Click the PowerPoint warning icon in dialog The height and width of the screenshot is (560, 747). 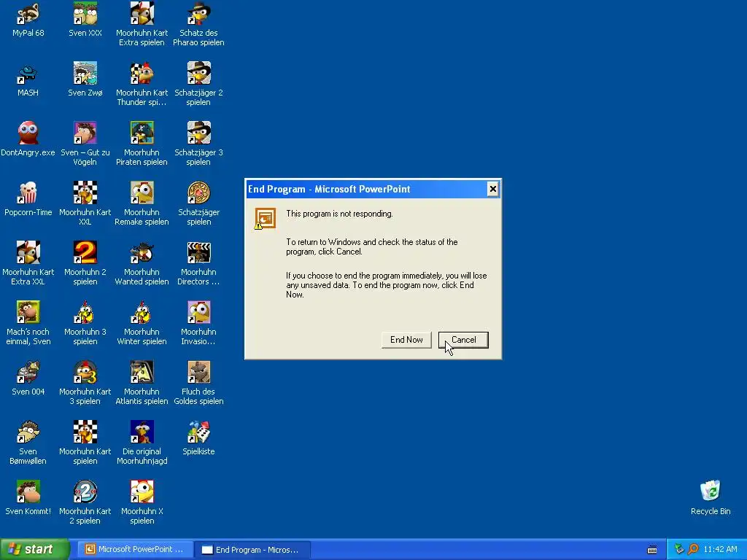click(x=265, y=219)
